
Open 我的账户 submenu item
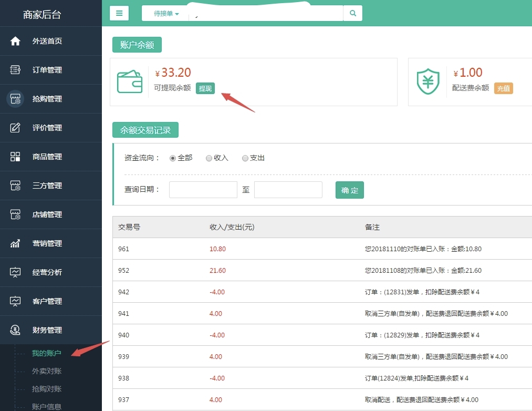coord(47,353)
